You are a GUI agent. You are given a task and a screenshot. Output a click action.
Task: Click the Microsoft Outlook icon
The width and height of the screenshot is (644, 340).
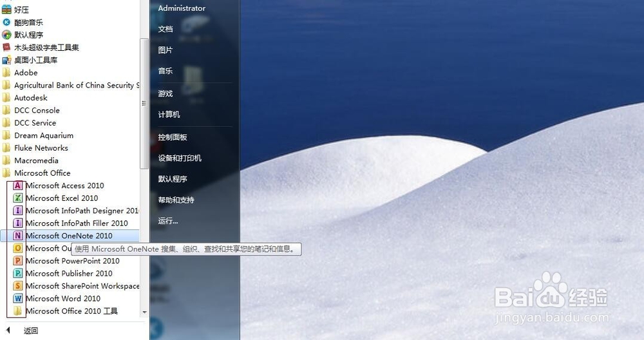(x=17, y=248)
